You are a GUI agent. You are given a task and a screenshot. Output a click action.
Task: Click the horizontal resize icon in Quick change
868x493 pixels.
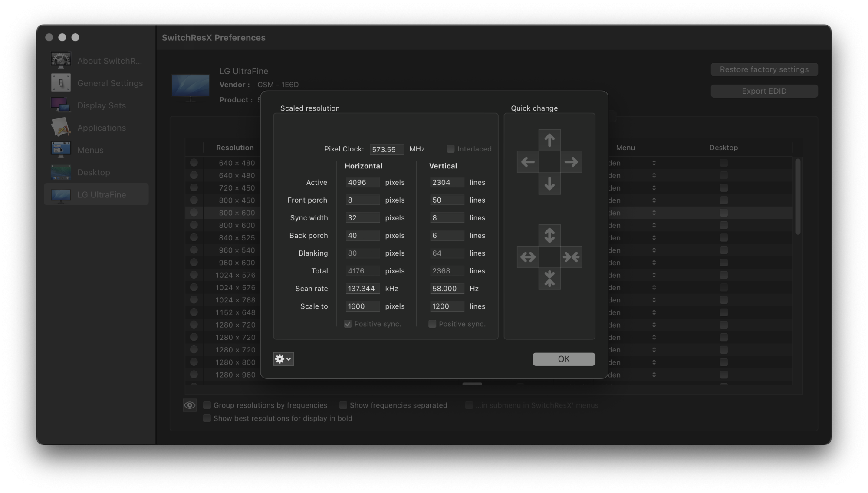pos(528,257)
